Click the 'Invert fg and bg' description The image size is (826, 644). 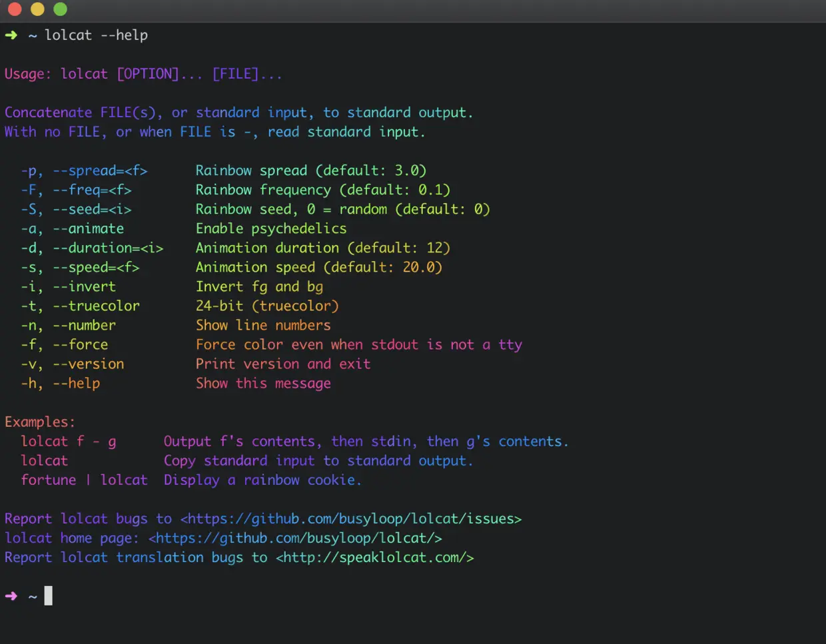(x=259, y=286)
